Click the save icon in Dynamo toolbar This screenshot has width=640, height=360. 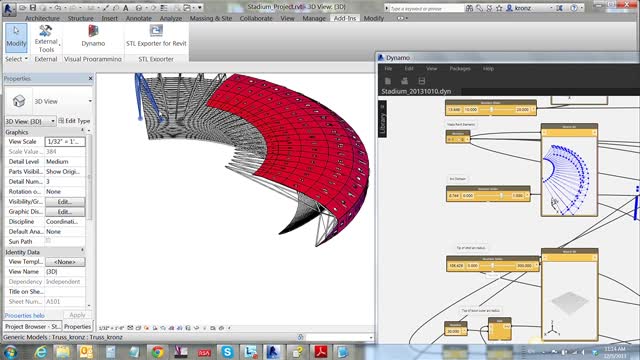(x=422, y=81)
